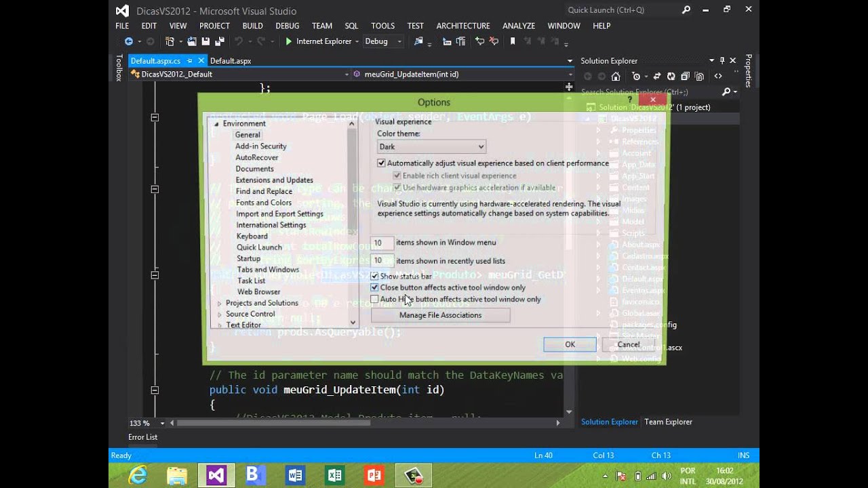Click the New Project toolbar icon
868x488 pixels.
coord(170,41)
